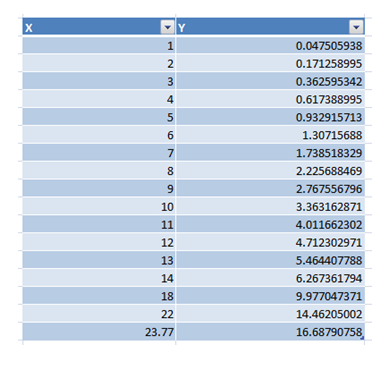This screenshot has width=389, height=366.
Task: Select cell with X value 13
Action: [99, 260]
